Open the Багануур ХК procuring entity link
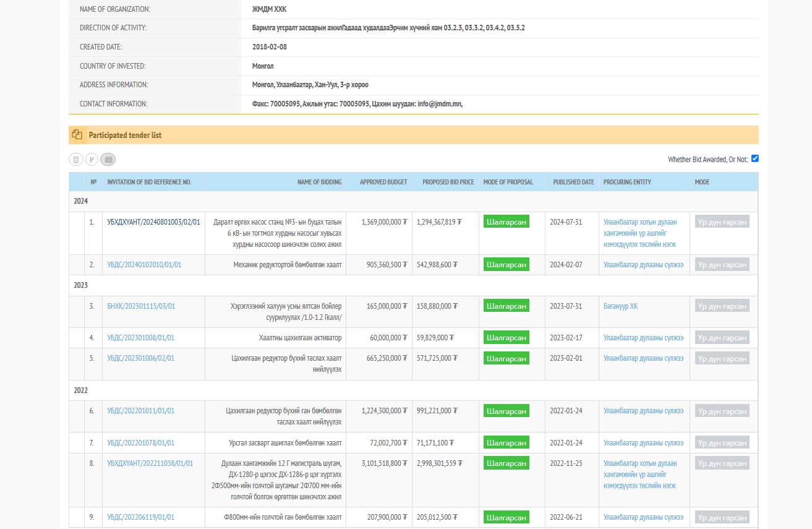Screen dimensions: 812x529 620,306
